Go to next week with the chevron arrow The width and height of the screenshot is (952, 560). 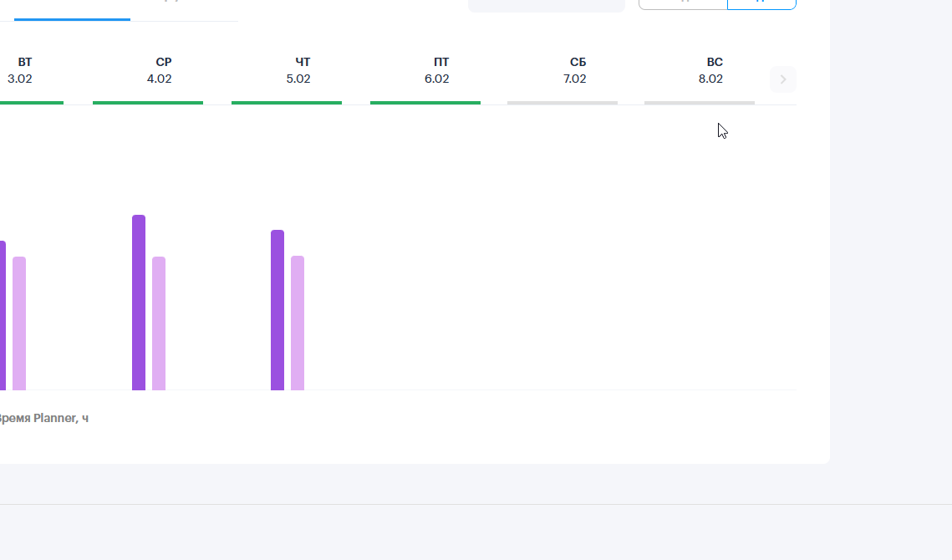(x=782, y=79)
